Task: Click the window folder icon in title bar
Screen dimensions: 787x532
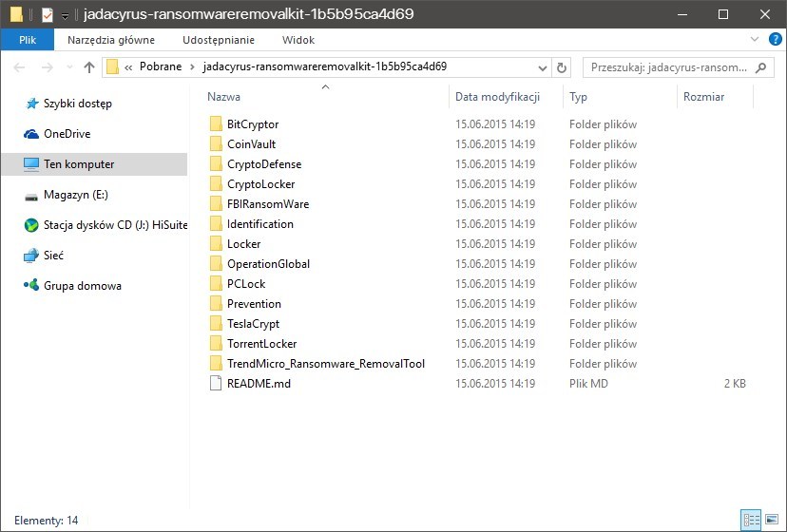Action: click(16, 15)
